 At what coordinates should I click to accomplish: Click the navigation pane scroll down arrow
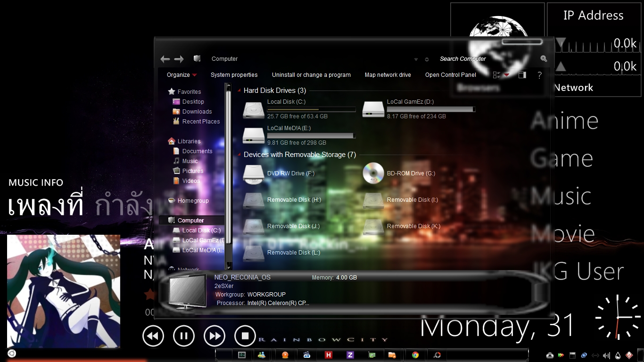coord(229,266)
